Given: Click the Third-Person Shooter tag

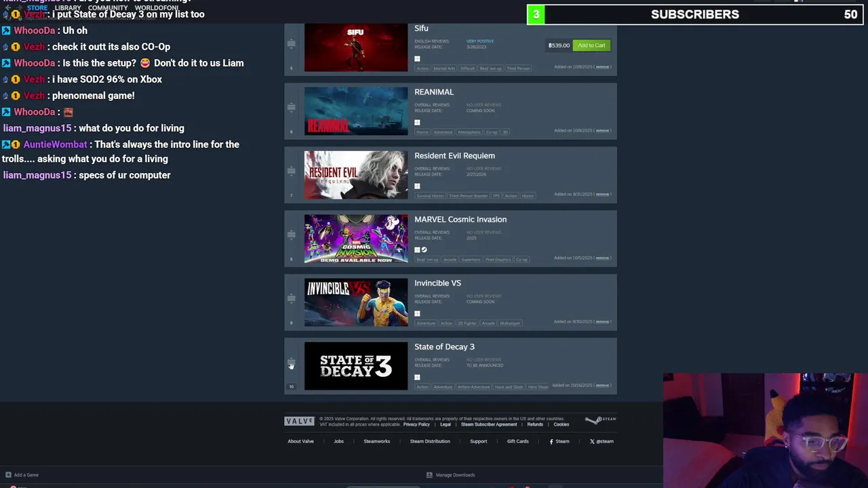Looking at the screenshot, I should coord(468,196).
